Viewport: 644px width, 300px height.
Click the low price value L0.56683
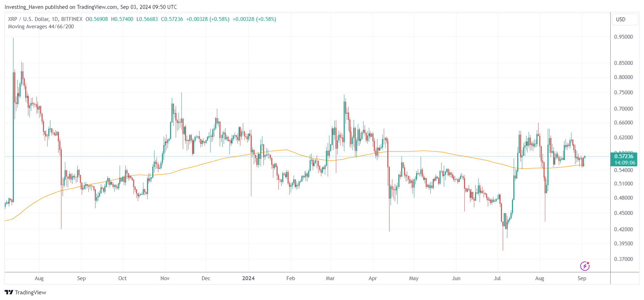pyautogui.click(x=147, y=19)
